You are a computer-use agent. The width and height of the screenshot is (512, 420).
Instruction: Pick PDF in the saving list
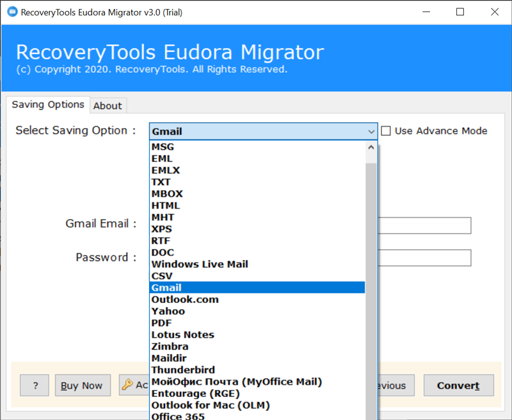(257, 323)
